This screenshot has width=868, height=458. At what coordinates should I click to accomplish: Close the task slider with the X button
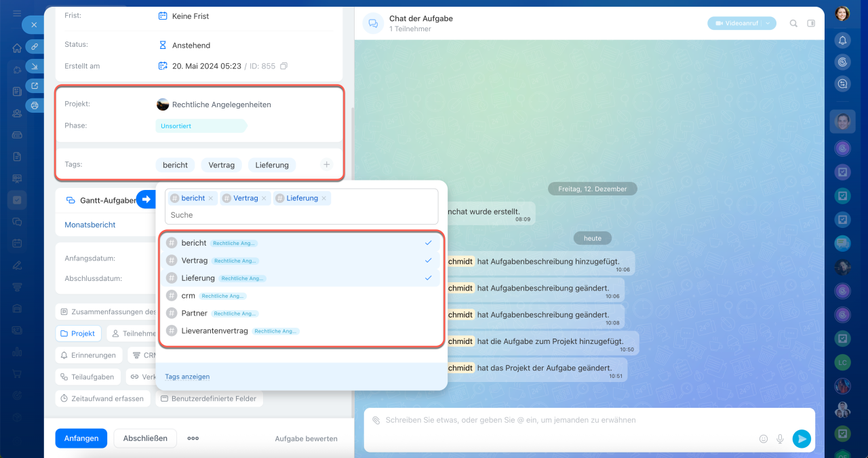34,24
